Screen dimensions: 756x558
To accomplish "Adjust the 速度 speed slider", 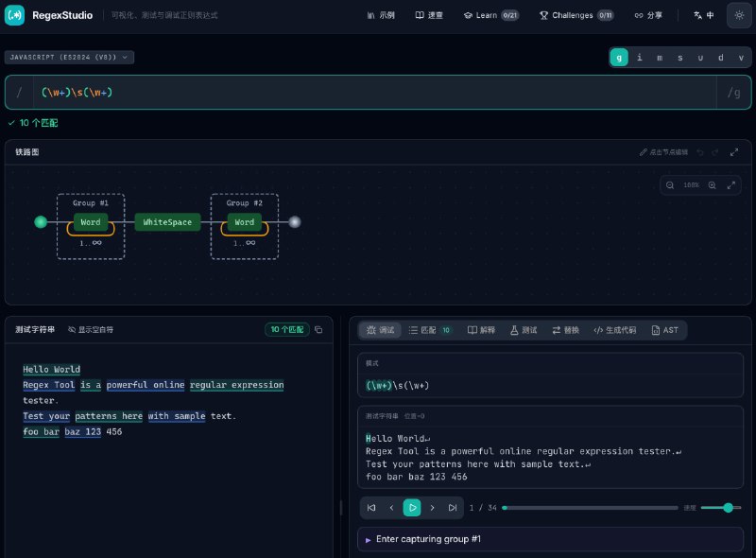I will point(721,508).
